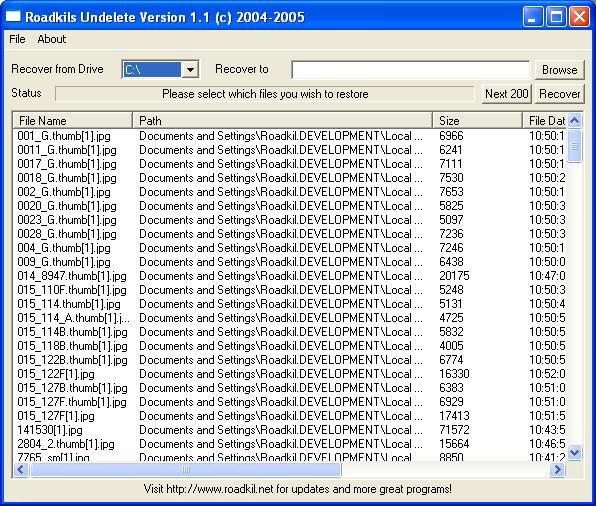
Task: Click the Browse button
Action: coord(559,70)
